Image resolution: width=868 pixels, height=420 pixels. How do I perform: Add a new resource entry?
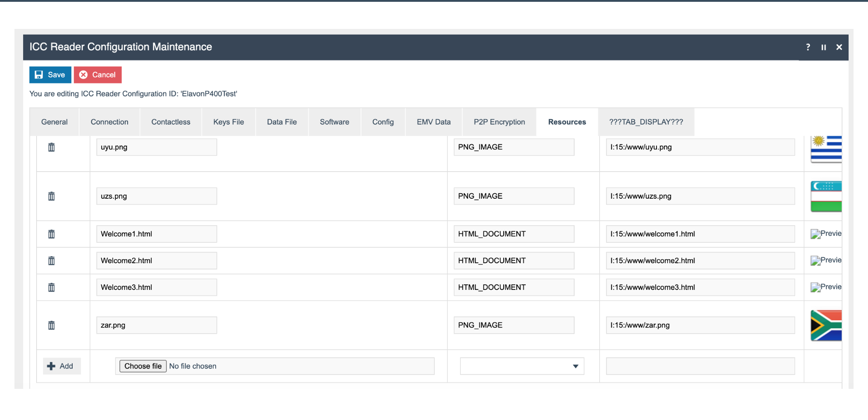[61, 366]
